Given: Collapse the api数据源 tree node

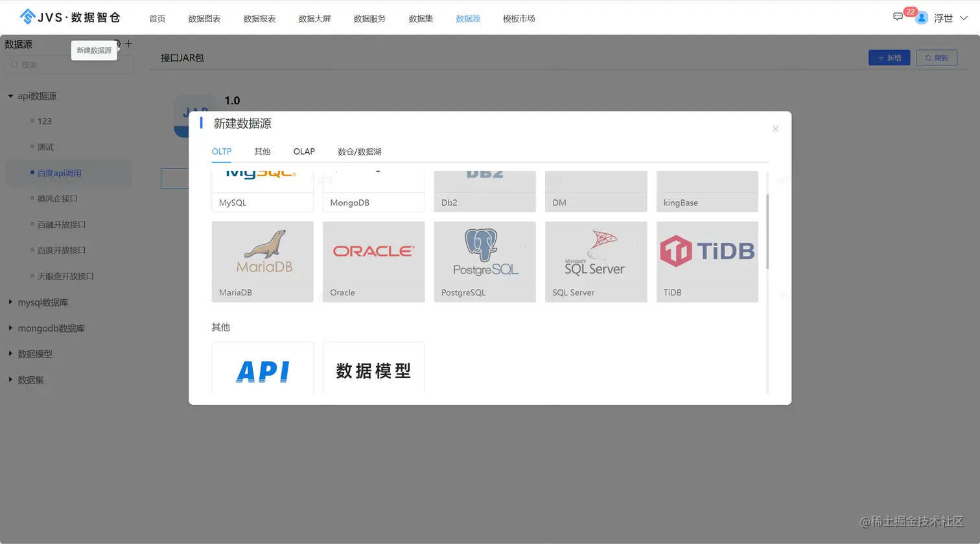Looking at the screenshot, I should point(10,96).
